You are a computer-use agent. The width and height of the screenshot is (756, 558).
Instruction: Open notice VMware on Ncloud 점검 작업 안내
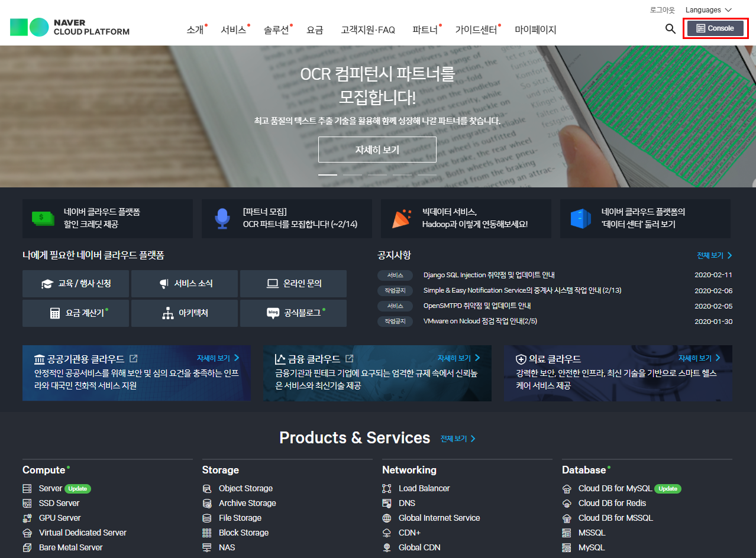tap(480, 322)
